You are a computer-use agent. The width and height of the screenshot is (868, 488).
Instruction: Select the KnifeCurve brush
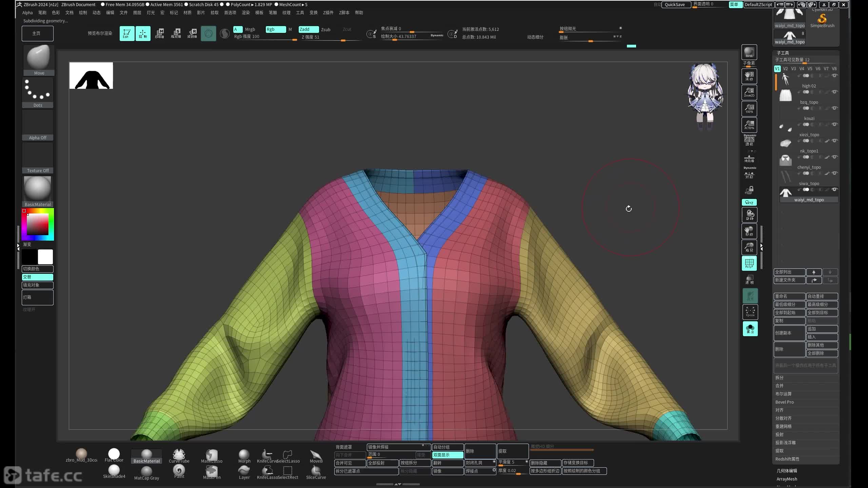pos(267,456)
